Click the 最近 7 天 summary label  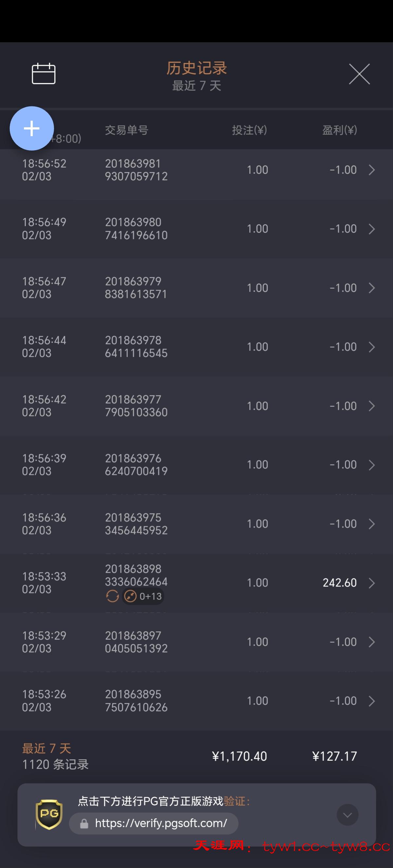[x=47, y=749]
